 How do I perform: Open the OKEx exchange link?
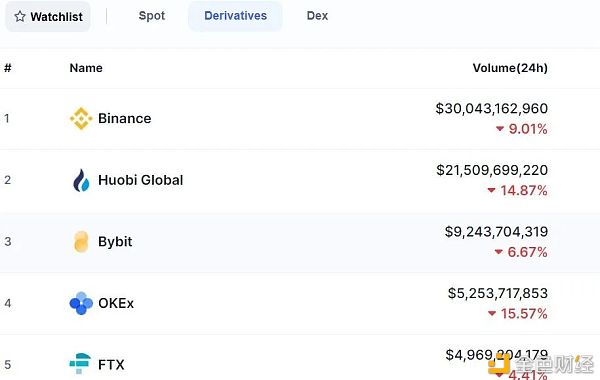click(116, 303)
